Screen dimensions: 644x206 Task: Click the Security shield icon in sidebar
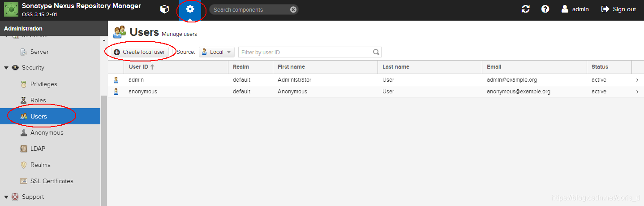click(15, 68)
